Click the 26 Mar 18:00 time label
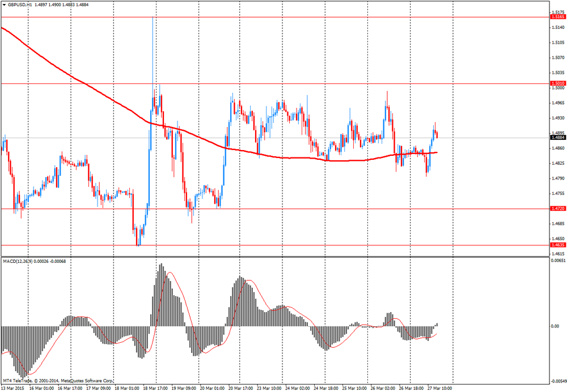The width and height of the screenshot is (567, 392). tap(412, 389)
